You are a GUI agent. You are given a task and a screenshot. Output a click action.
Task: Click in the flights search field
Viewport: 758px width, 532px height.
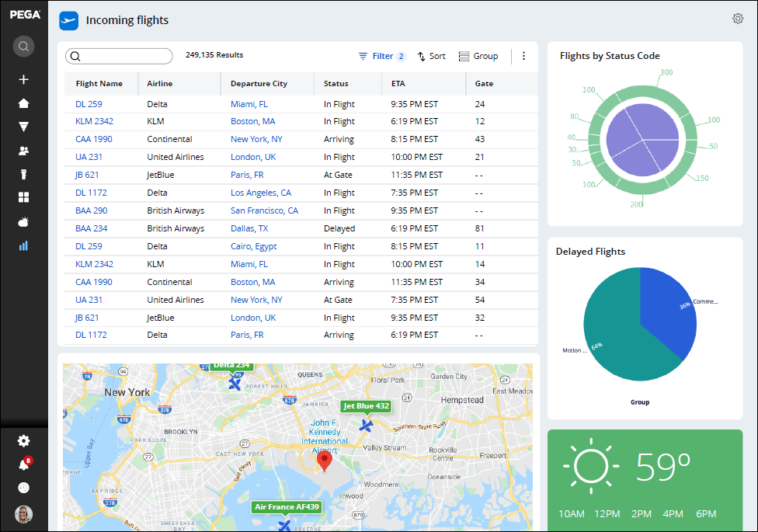[120, 56]
